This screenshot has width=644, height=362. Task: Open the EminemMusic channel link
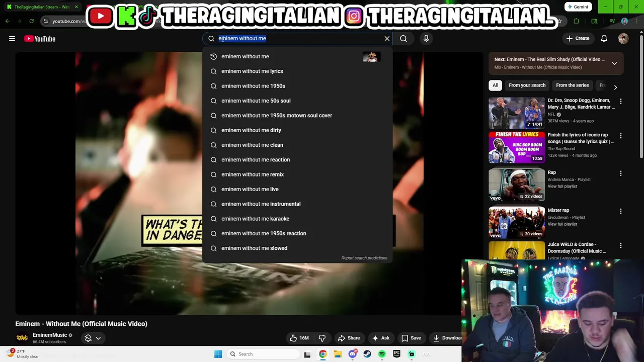50,335
